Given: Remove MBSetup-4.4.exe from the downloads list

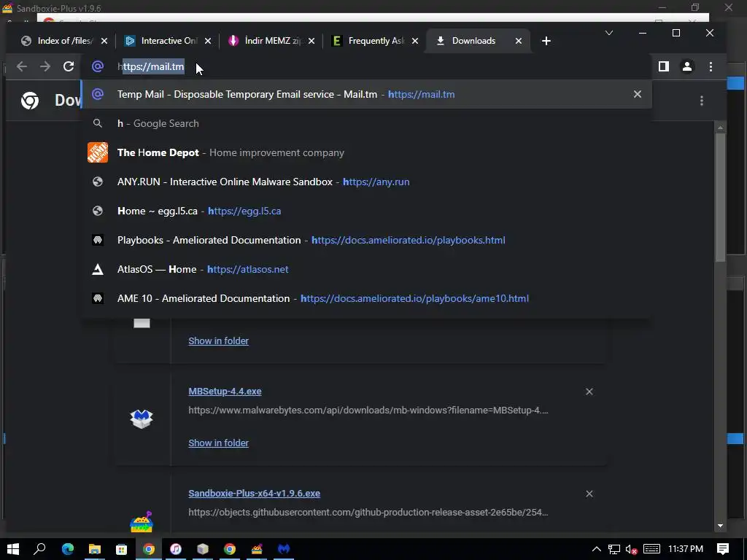Looking at the screenshot, I should [x=589, y=392].
